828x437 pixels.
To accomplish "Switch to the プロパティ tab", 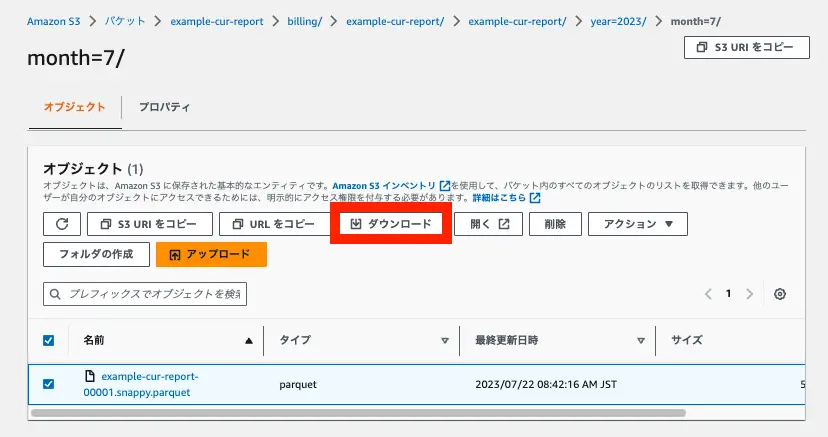I will click(x=165, y=107).
